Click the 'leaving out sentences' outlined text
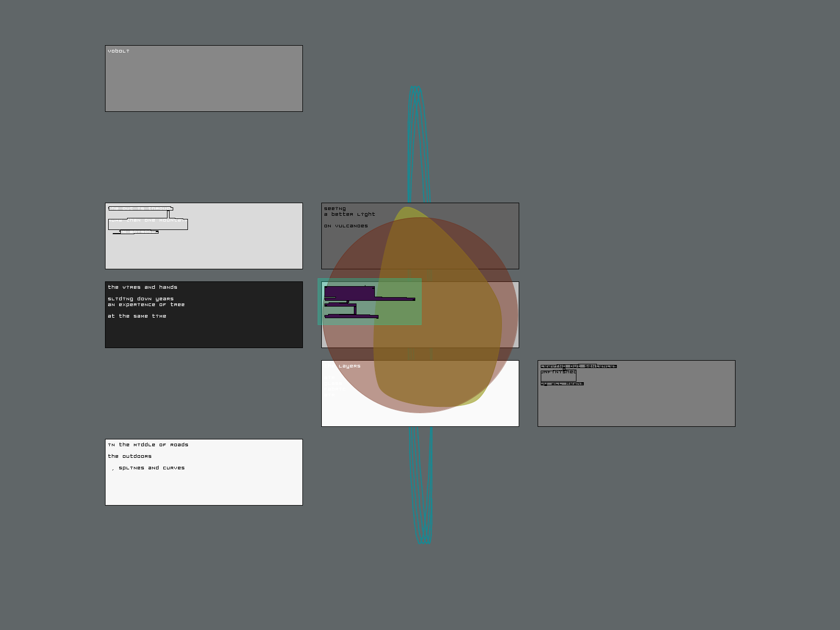 tap(578, 366)
